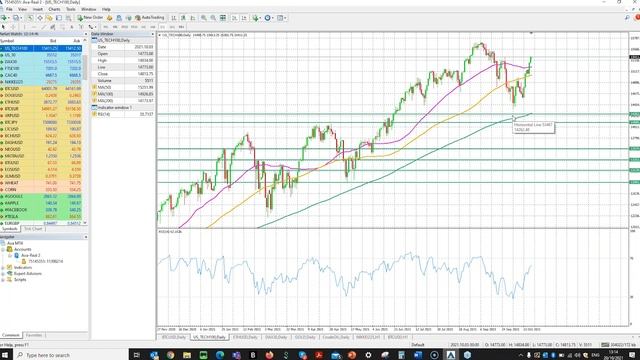The height and width of the screenshot is (360, 640).
Task: Open the View menu
Action: (22, 9)
